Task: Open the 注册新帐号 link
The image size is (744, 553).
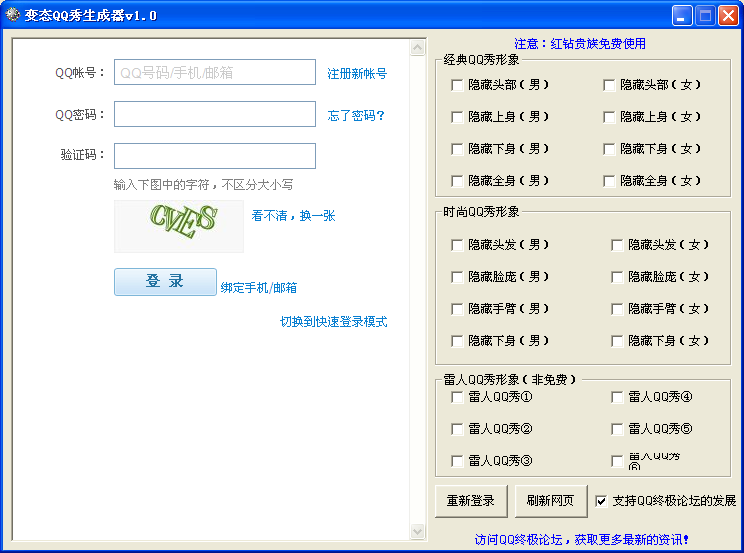Action: (x=357, y=74)
